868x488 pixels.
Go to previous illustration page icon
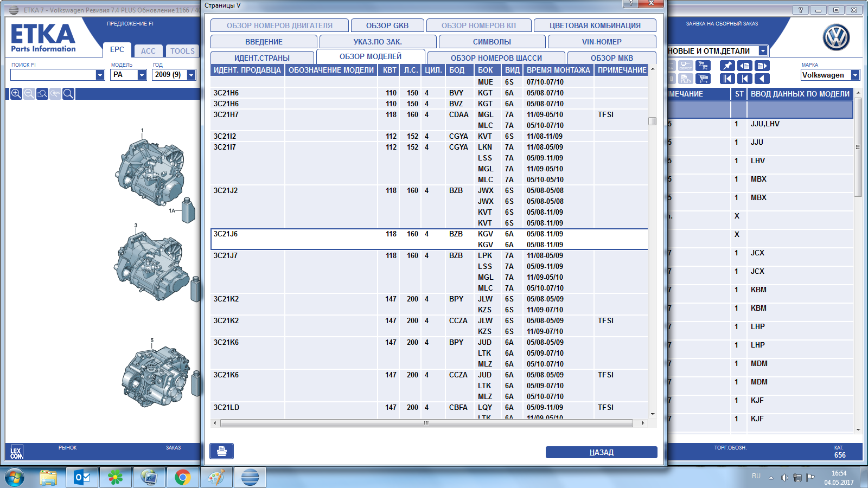click(745, 66)
